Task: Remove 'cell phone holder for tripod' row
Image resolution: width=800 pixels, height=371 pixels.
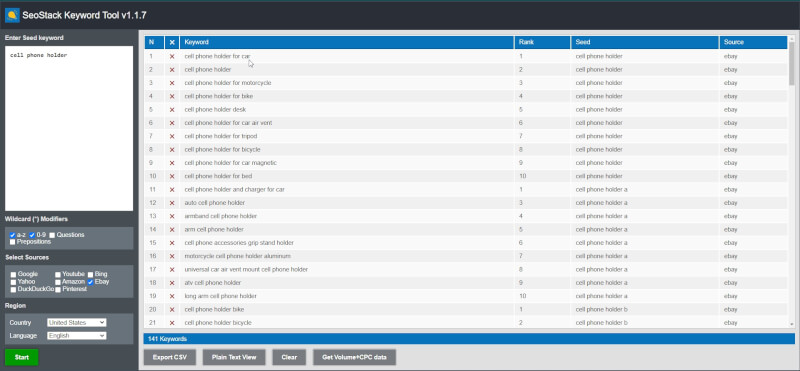Action: [x=172, y=136]
